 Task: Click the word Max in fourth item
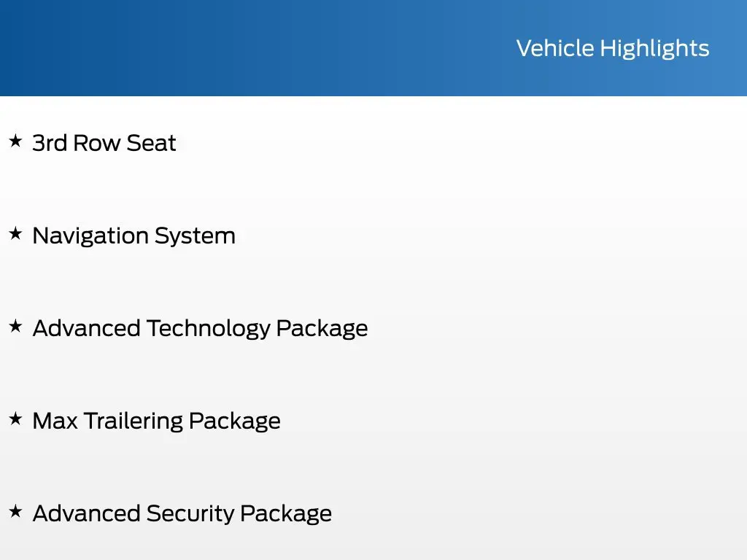(55, 421)
